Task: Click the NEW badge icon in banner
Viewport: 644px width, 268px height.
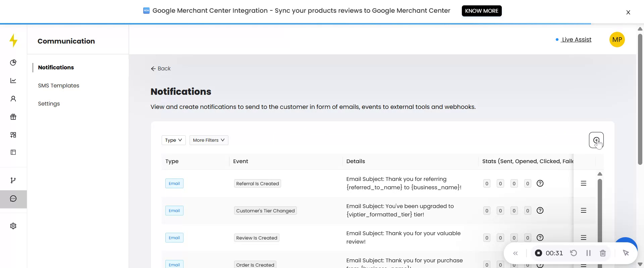Action: [x=146, y=11]
